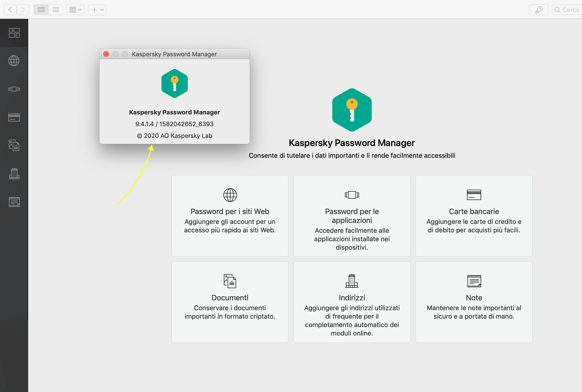Screen dimensions: 582x392
Task: Open the Note card
Action: point(474,302)
